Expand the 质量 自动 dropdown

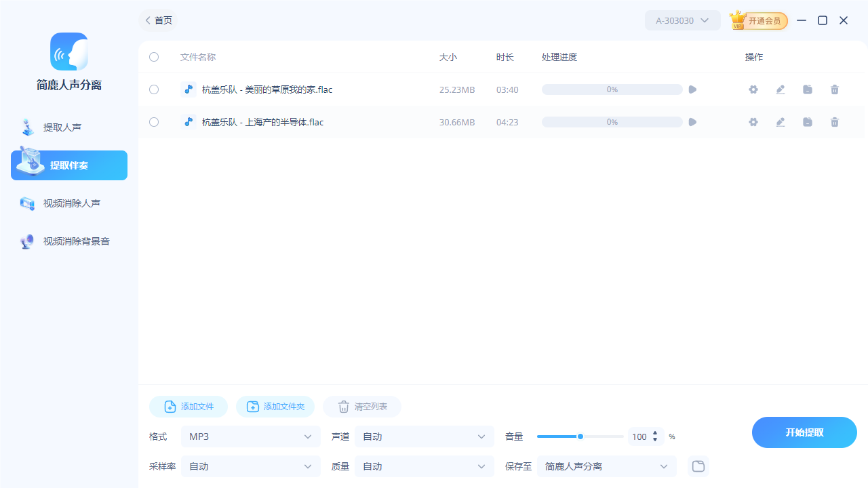424,466
